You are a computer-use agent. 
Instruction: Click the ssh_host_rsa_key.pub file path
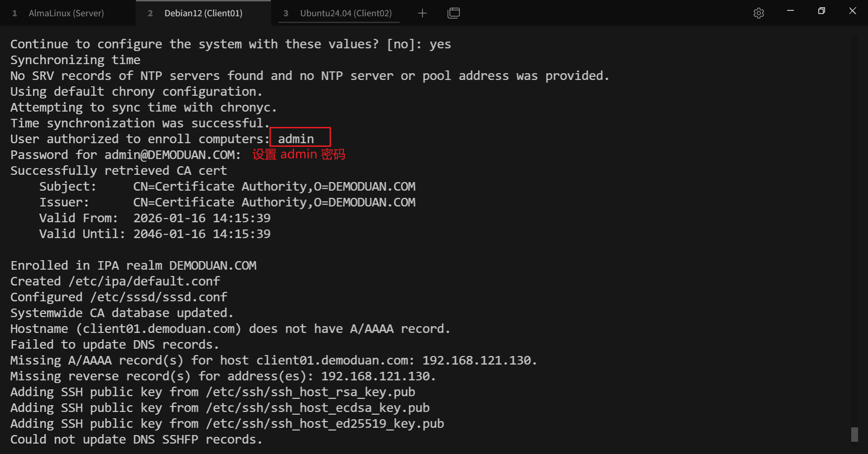(310, 392)
